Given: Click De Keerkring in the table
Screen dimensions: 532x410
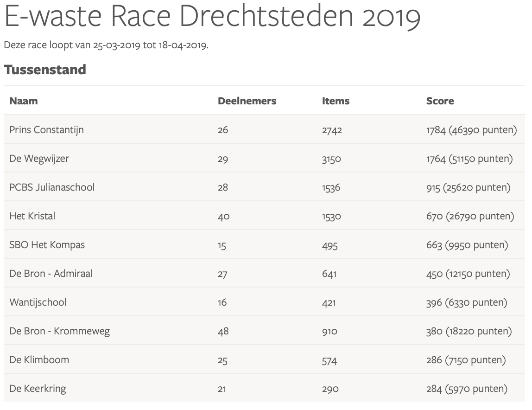Looking at the screenshot, I should pos(38,389).
